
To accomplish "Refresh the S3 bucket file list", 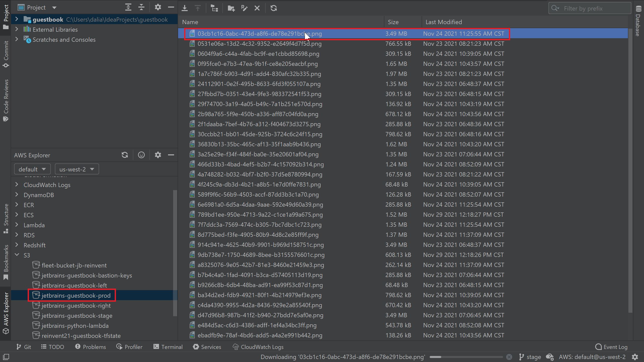I will tap(274, 8).
